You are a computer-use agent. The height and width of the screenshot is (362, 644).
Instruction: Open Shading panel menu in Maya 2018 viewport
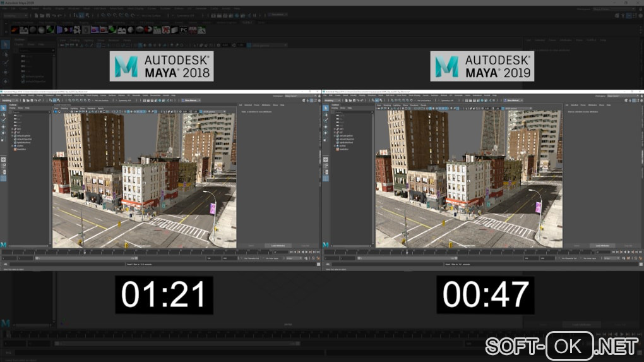click(64, 109)
